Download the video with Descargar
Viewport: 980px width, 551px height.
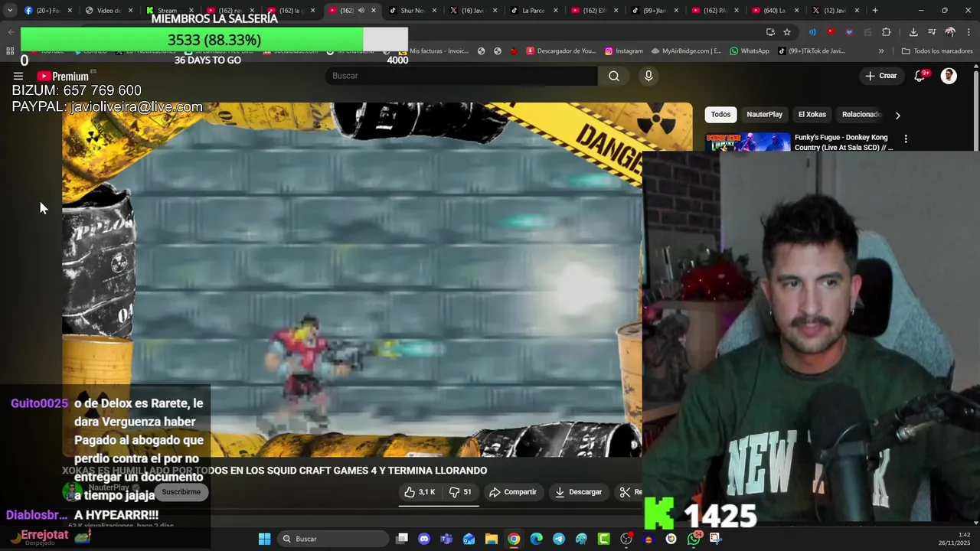click(578, 492)
